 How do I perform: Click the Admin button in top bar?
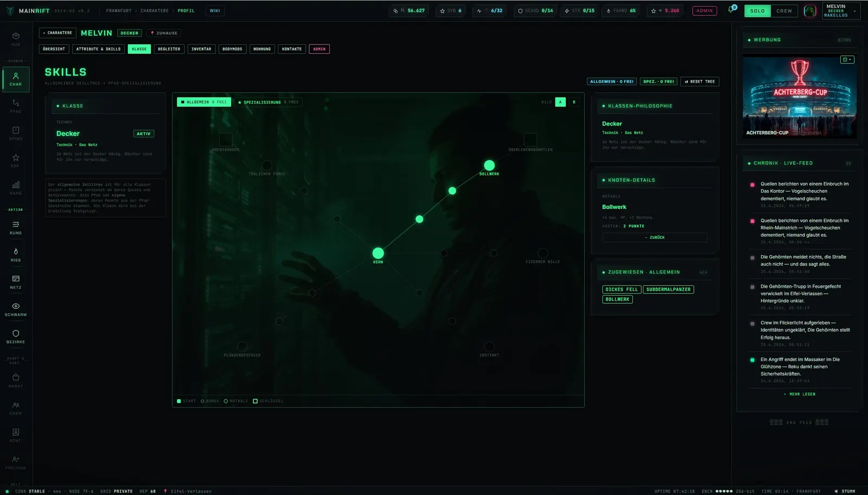705,11
